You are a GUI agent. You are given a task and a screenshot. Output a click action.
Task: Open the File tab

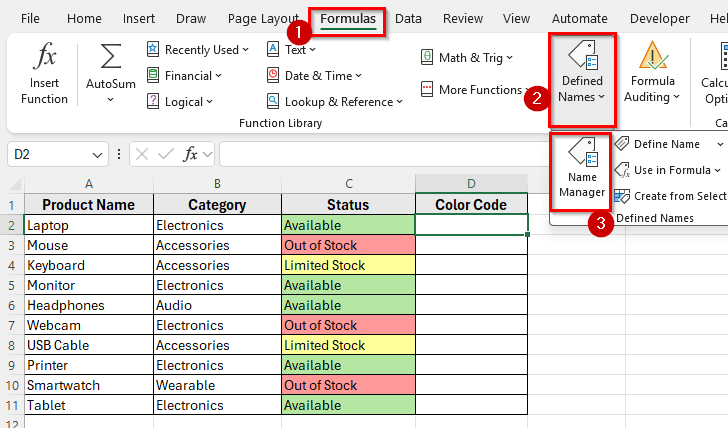pyautogui.click(x=30, y=19)
